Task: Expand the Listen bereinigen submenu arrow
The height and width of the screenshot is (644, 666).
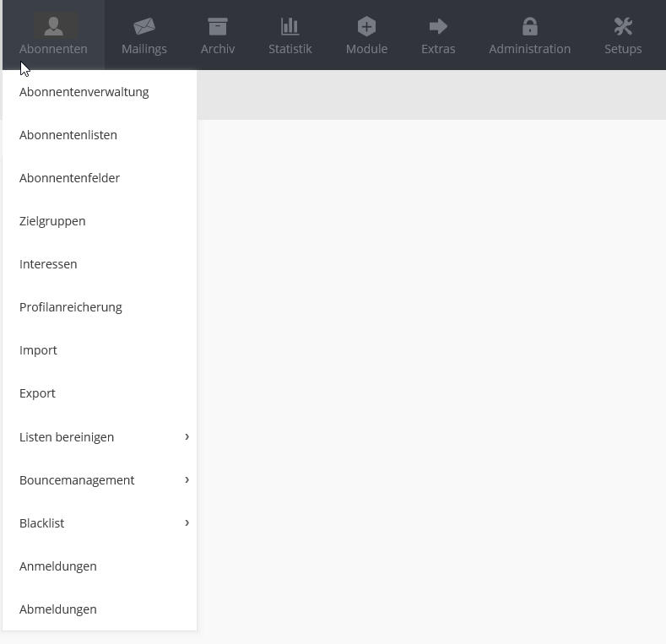Action: pos(187,436)
